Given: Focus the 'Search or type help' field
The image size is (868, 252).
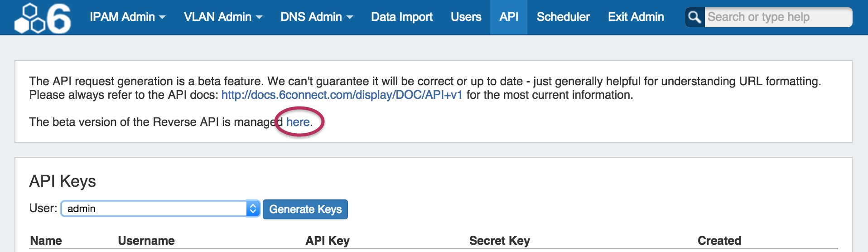Looking at the screenshot, I should [777, 17].
